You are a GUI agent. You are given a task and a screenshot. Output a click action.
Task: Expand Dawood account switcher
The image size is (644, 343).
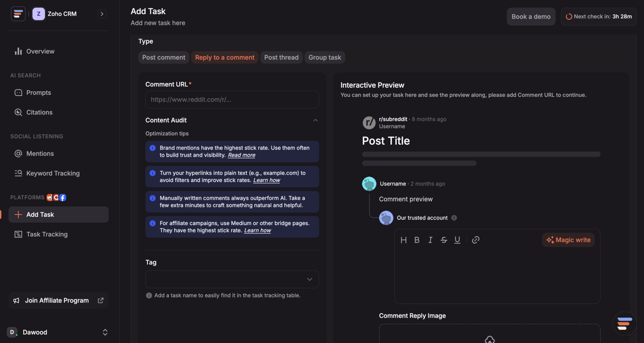pos(105,332)
